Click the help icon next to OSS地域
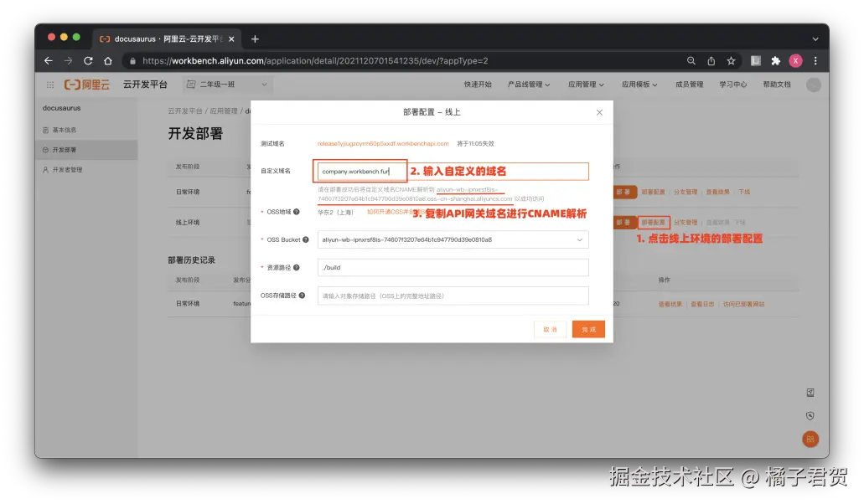Viewport: 864px width, 504px height. pos(297,212)
